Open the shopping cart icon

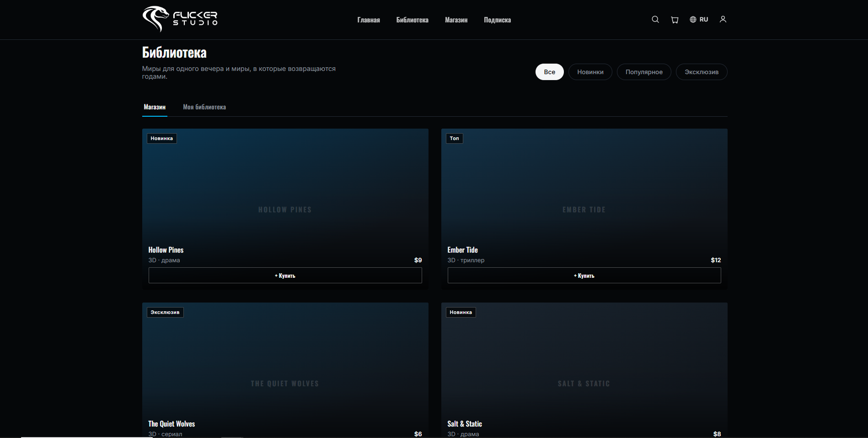coord(675,20)
